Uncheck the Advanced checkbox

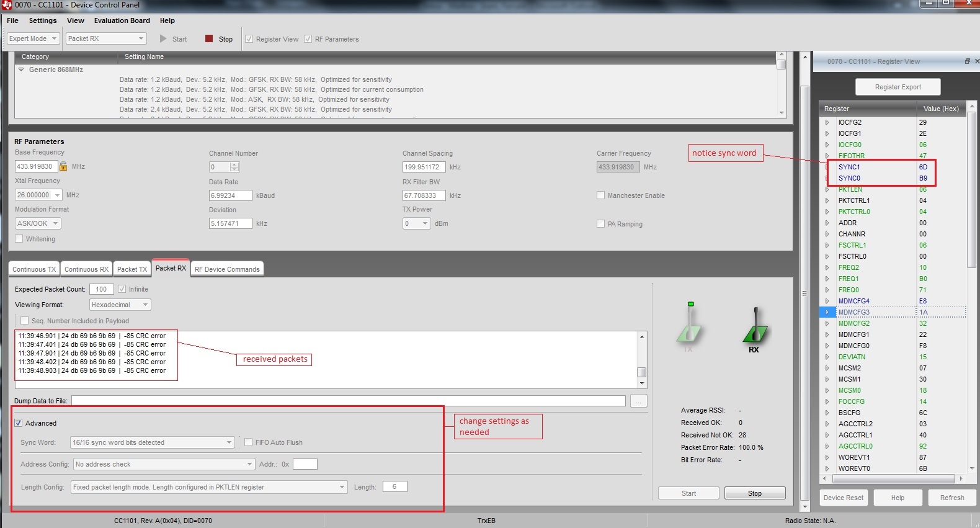coord(19,423)
